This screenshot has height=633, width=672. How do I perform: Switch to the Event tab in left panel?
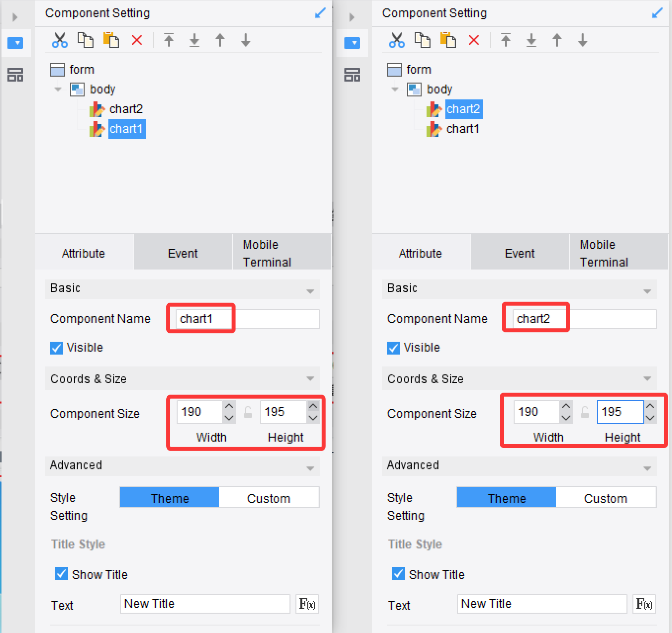(183, 253)
